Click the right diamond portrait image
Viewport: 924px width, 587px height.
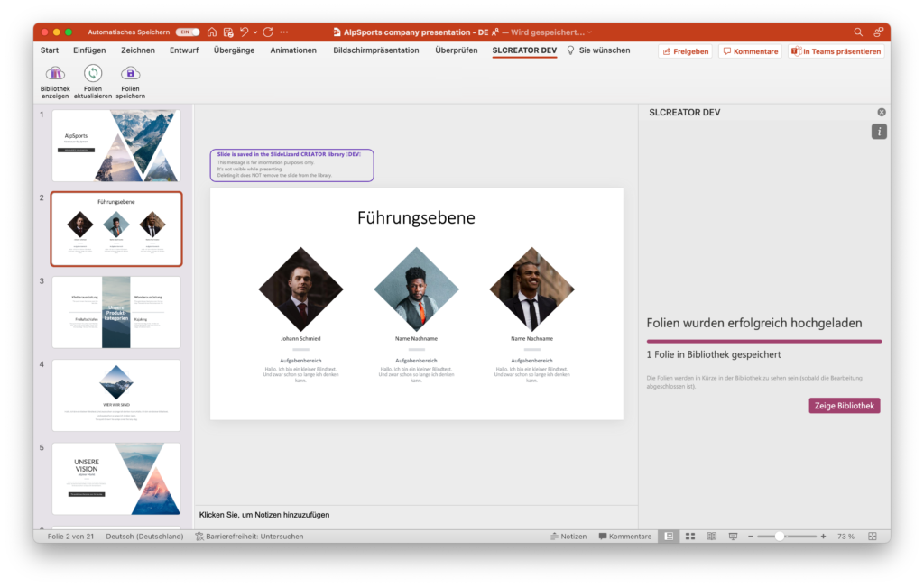[x=531, y=289]
